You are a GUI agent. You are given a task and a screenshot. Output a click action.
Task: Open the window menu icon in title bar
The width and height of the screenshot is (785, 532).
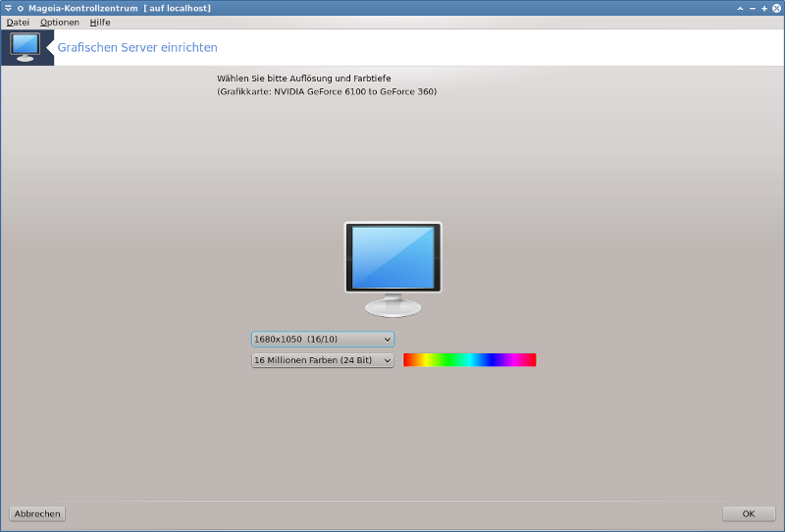tap(8, 8)
